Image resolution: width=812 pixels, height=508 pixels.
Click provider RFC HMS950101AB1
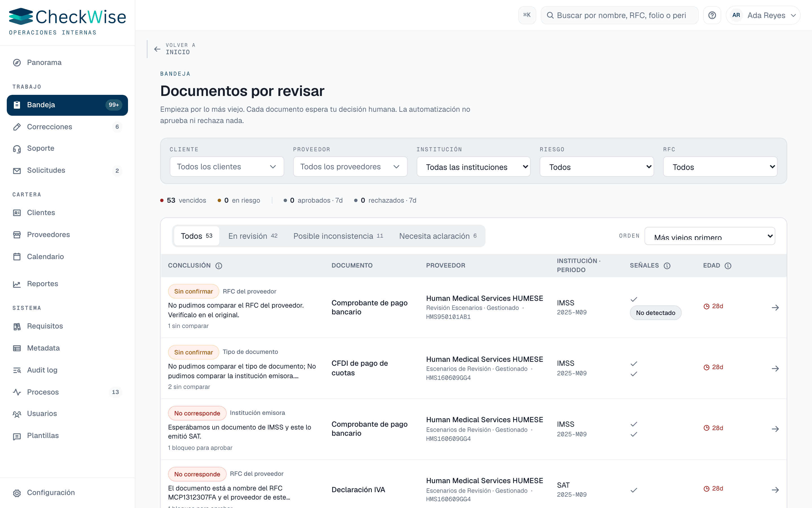pos(448,317)
